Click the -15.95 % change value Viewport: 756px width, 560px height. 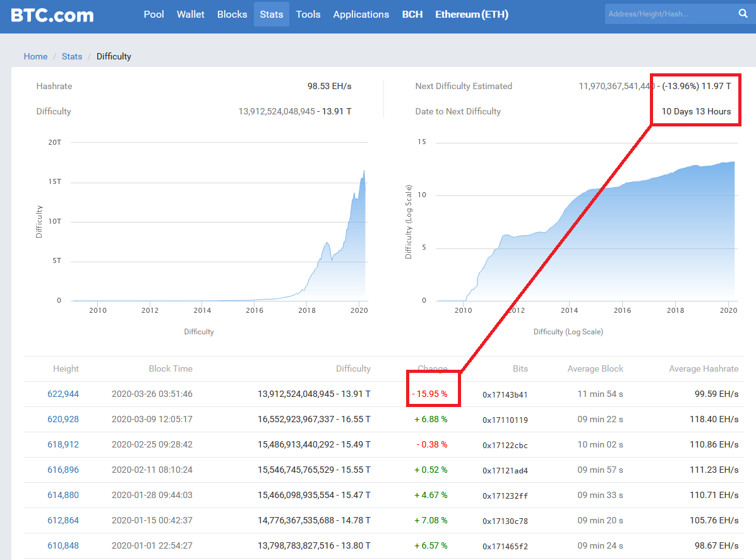pyautogui.click(x=429, y=394)
